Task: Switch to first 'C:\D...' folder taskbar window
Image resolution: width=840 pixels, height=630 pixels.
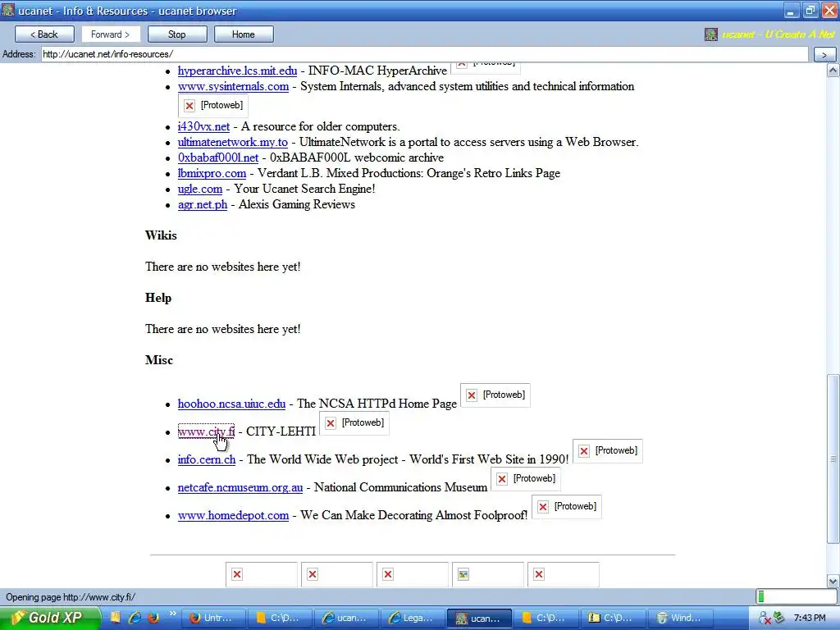Action: tap(281, 618)
